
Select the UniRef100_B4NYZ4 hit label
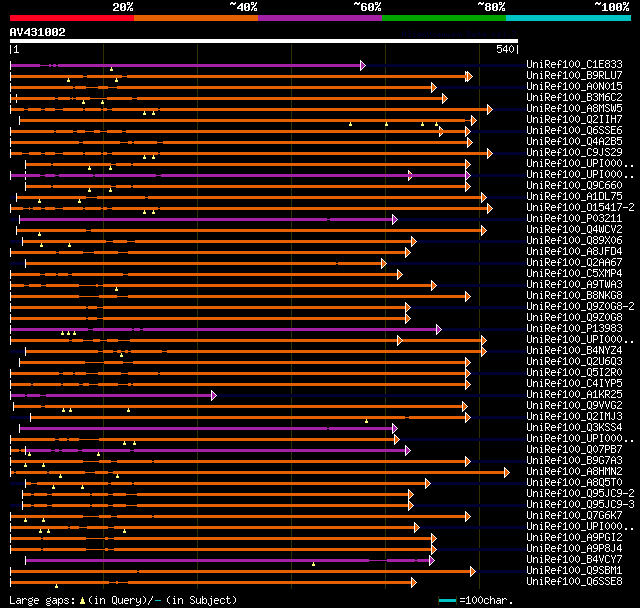coord(574,351)
